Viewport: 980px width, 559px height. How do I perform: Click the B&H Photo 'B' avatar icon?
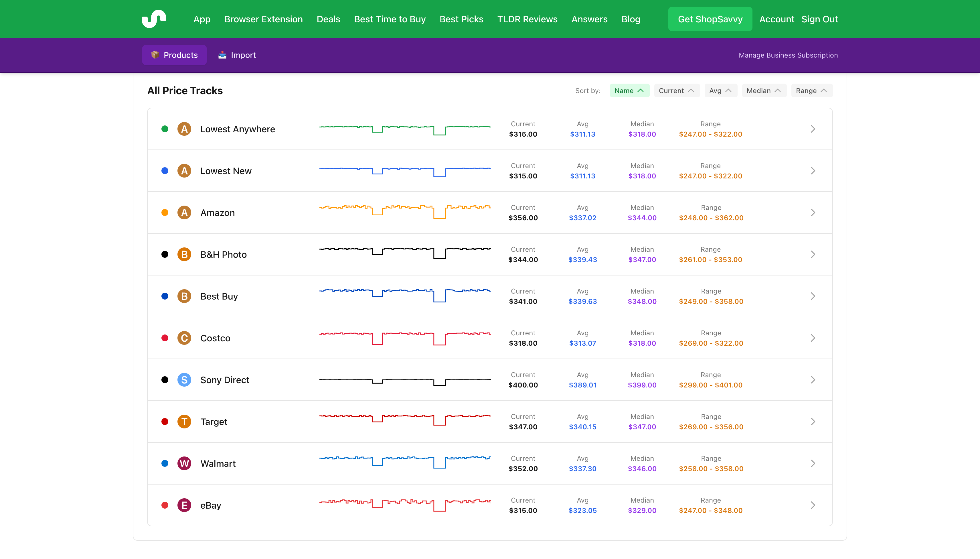(184, 254)
